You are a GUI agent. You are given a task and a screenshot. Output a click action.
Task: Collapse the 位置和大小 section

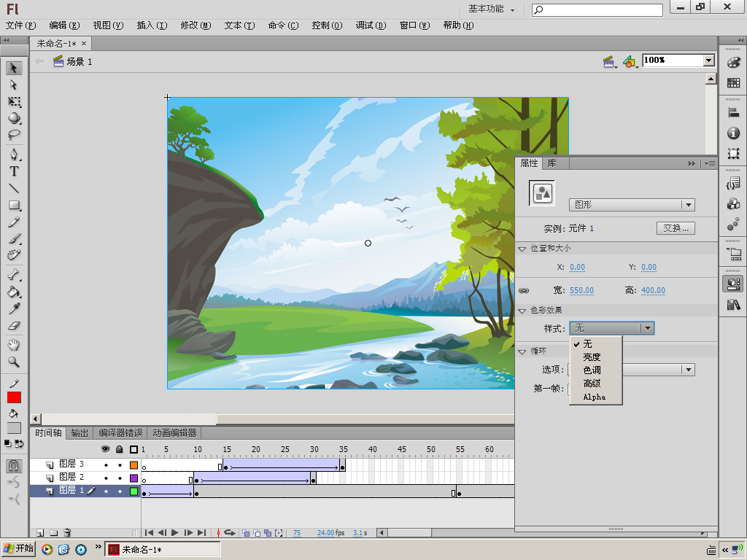(x=522, y=249)
